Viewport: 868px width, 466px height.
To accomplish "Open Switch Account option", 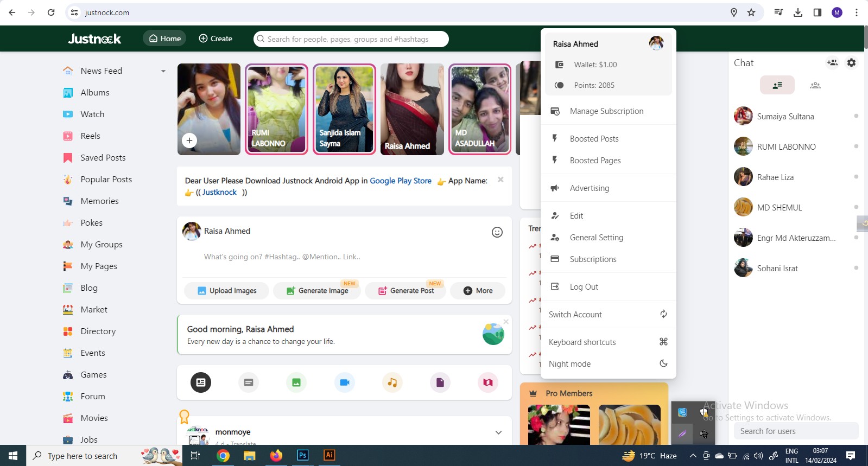I will (609, 315).
